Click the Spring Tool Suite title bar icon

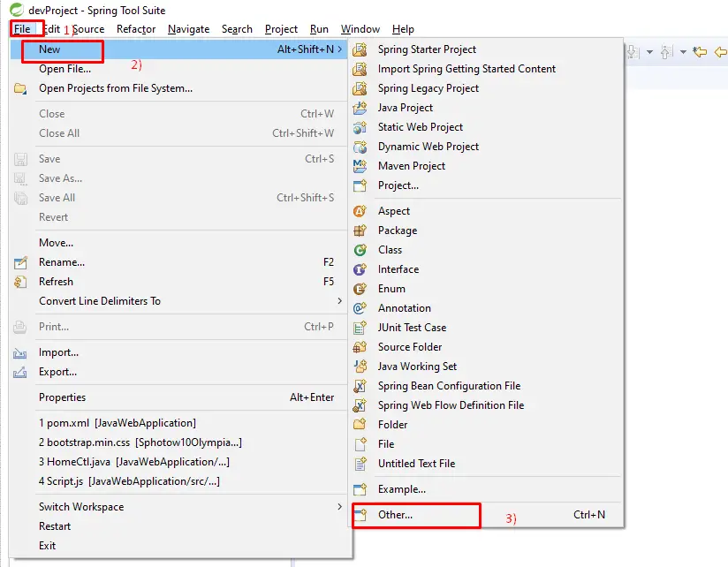[17, 10]
